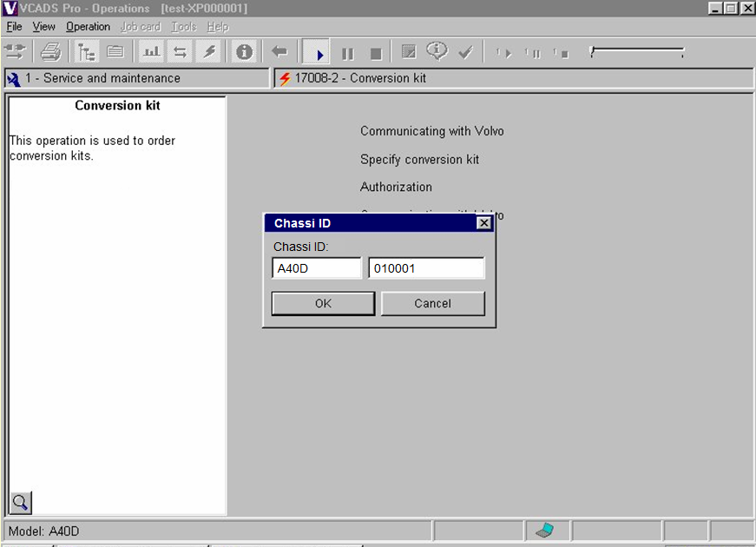The height and width of the screenshot is (547, 756).
Task: Open the tree structure view icon
Action: [x=86, y=51]
